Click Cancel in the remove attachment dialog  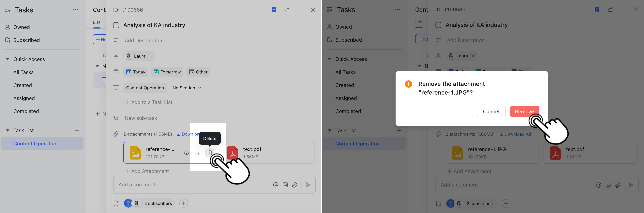point(491,111)
